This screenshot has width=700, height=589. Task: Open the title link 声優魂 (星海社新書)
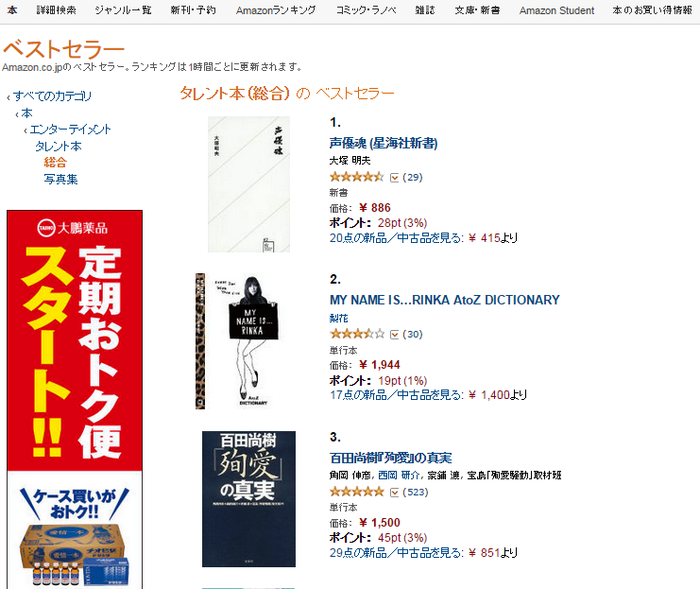[x=384, y=143]
